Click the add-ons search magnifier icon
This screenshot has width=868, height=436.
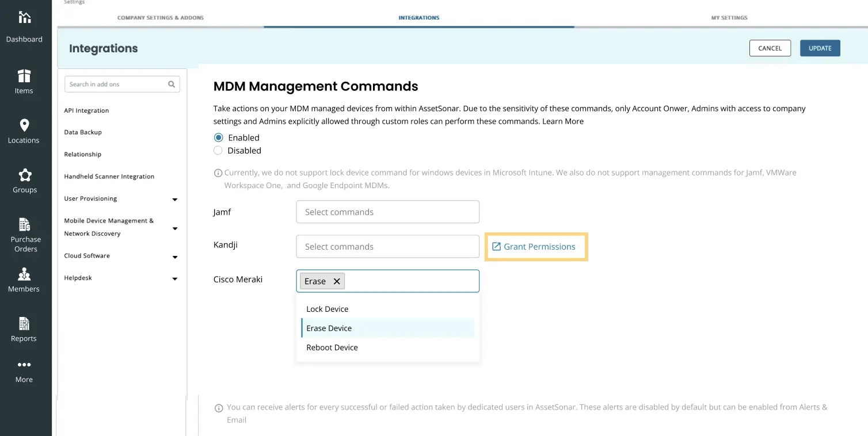[171, 84]
